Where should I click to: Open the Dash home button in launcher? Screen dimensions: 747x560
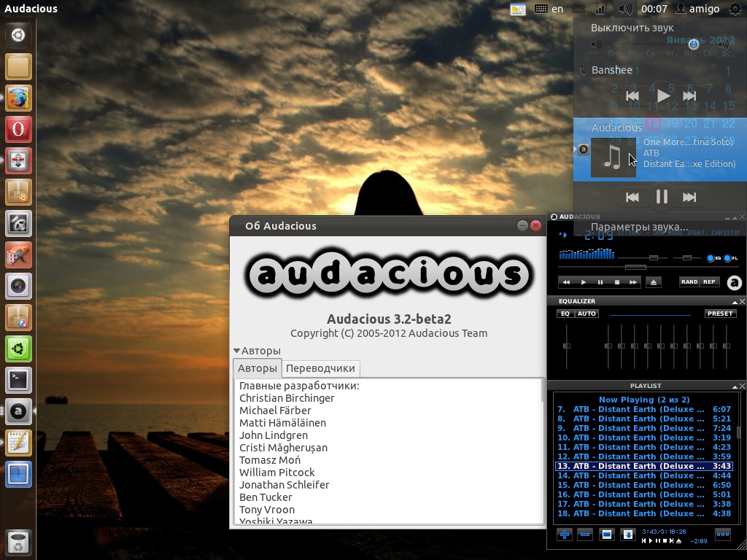[18, 35]
